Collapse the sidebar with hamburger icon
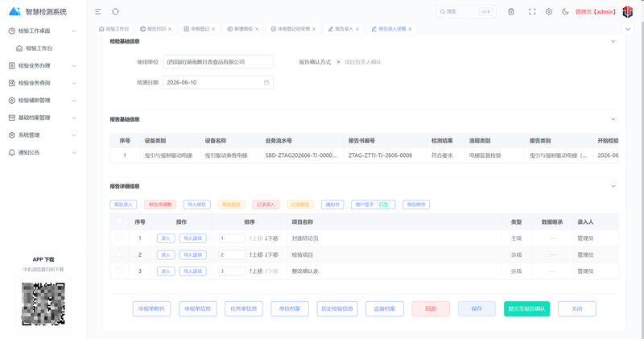This screenshot has height=339, width=644. (x=97, y=12)
